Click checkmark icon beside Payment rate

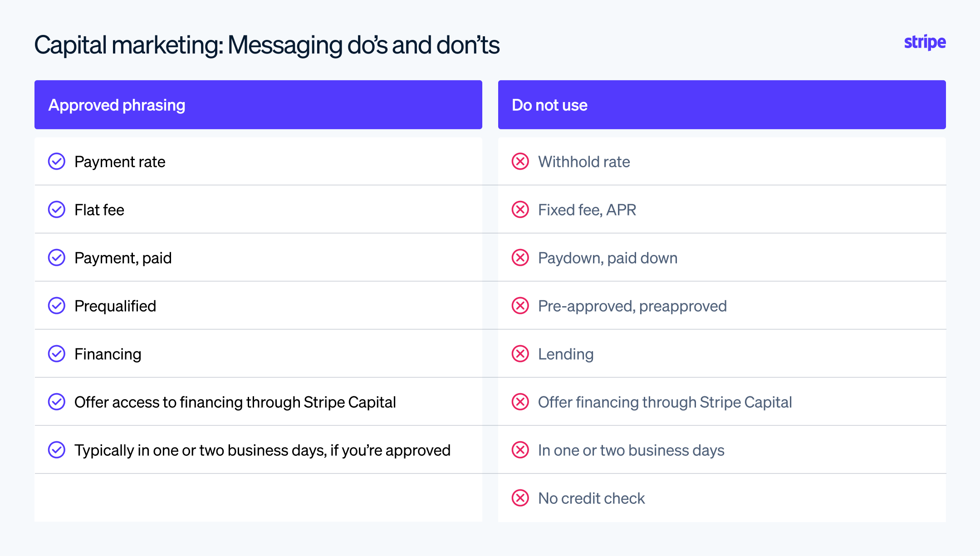tap(57, 161)
